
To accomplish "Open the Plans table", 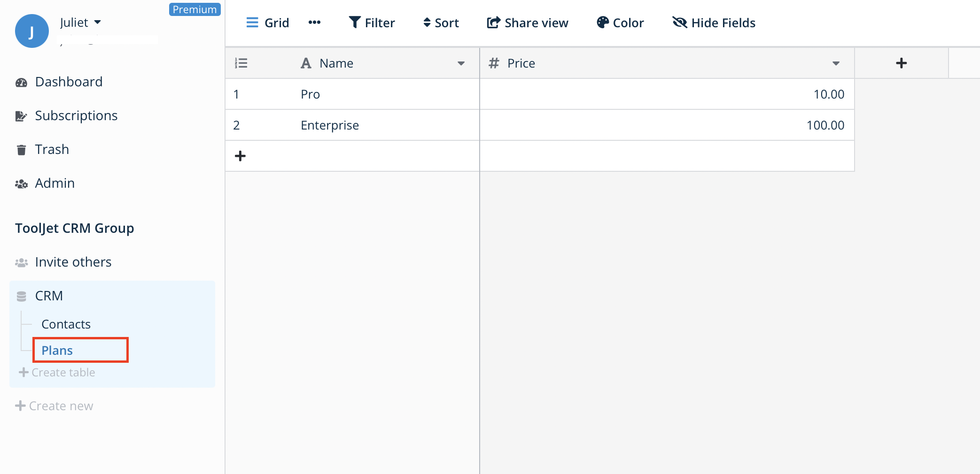I will [57, 351].
